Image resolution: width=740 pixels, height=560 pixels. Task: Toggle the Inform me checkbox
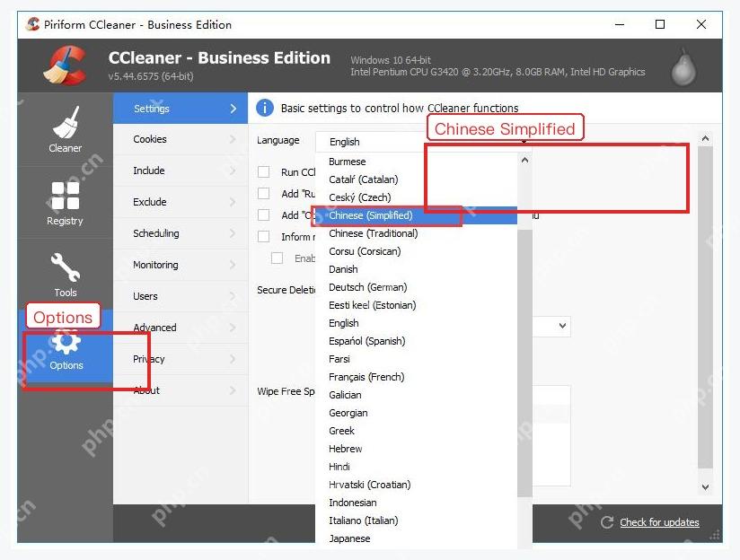[264, 236]
